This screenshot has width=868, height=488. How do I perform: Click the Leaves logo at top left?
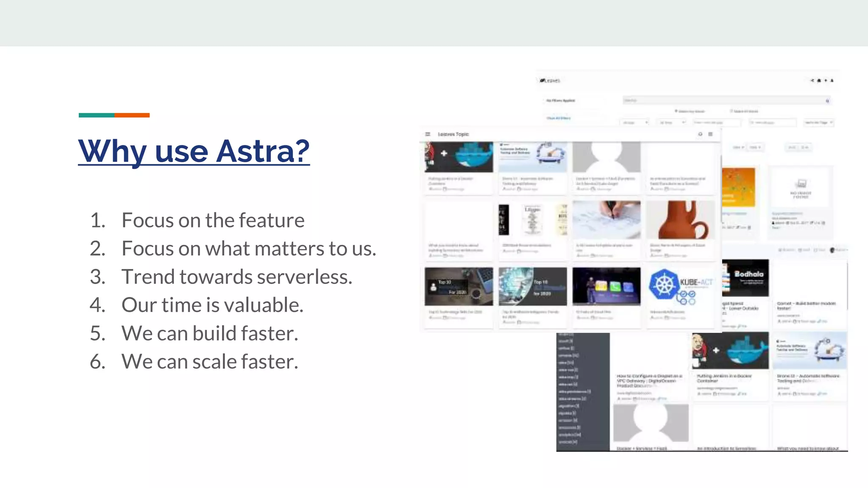(550, 80)
